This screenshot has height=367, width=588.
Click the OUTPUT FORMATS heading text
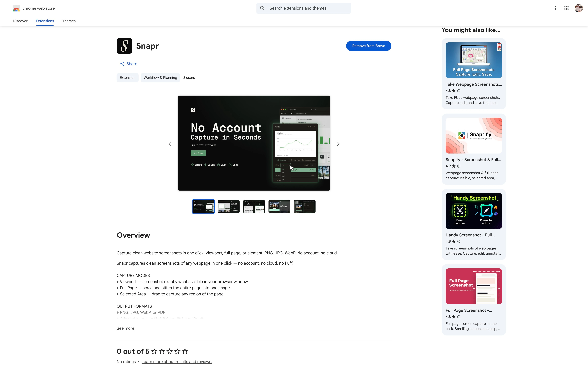134,306
